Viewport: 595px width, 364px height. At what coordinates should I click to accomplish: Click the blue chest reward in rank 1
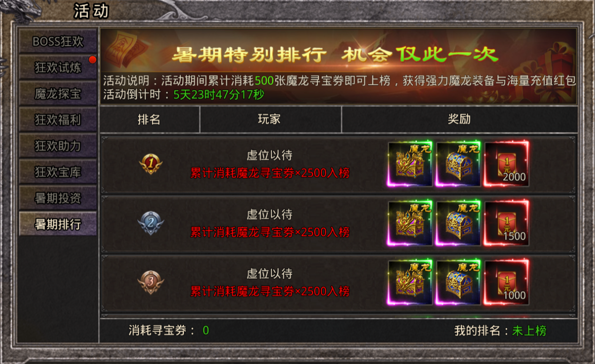click(x=458, y=164)
